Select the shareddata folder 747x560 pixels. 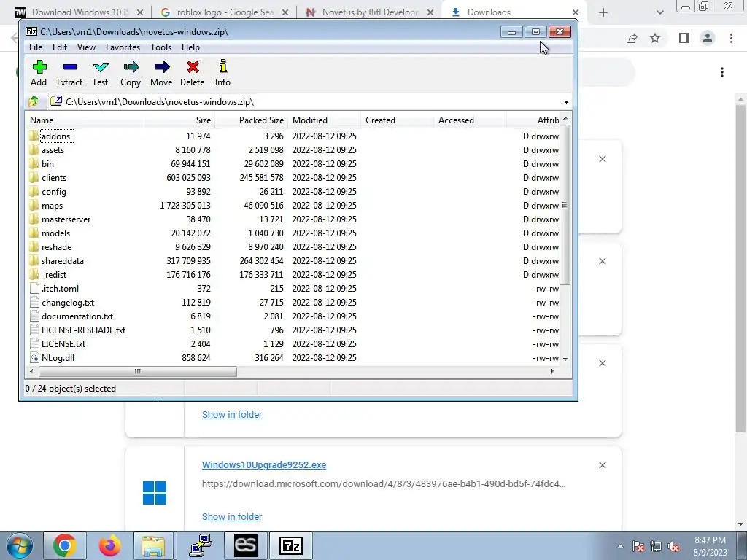point(63,261)
